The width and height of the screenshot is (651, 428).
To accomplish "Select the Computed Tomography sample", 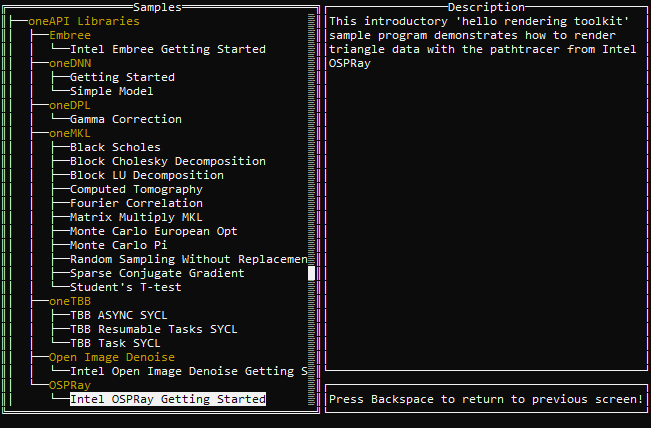I will pyautogui.click(x=136, y=189).
